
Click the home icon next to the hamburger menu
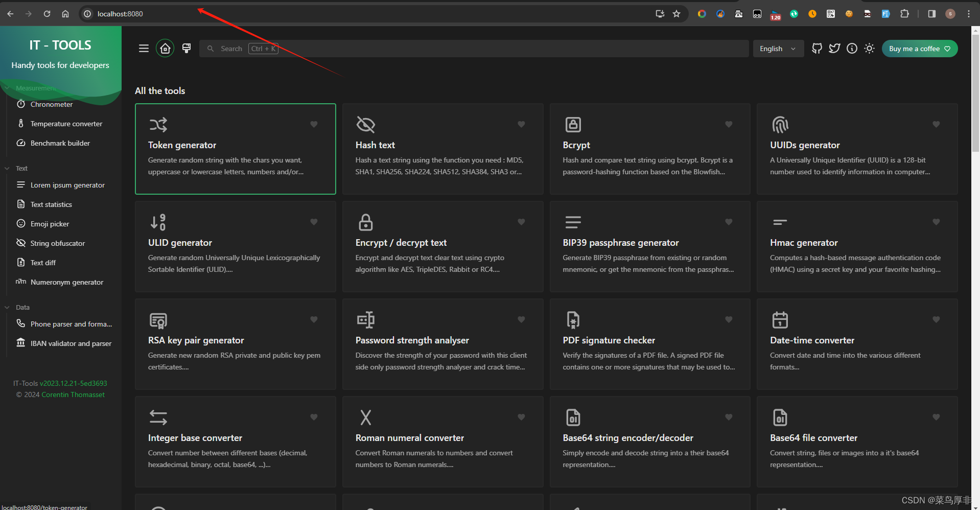coord(165,48)
